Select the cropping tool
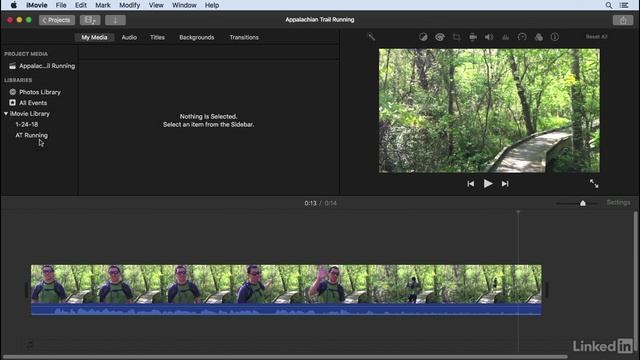Screen dimensions: 640x360 point(456,37)
